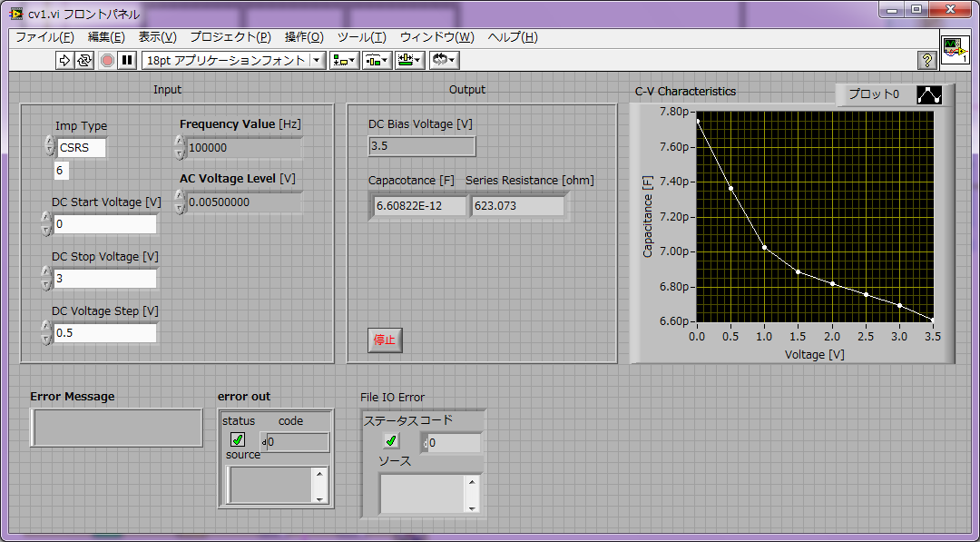This screenshot has height=542, width=980.
Task: Click the Series Resistance indicator 623.073
Action: (x=518, y=206)
